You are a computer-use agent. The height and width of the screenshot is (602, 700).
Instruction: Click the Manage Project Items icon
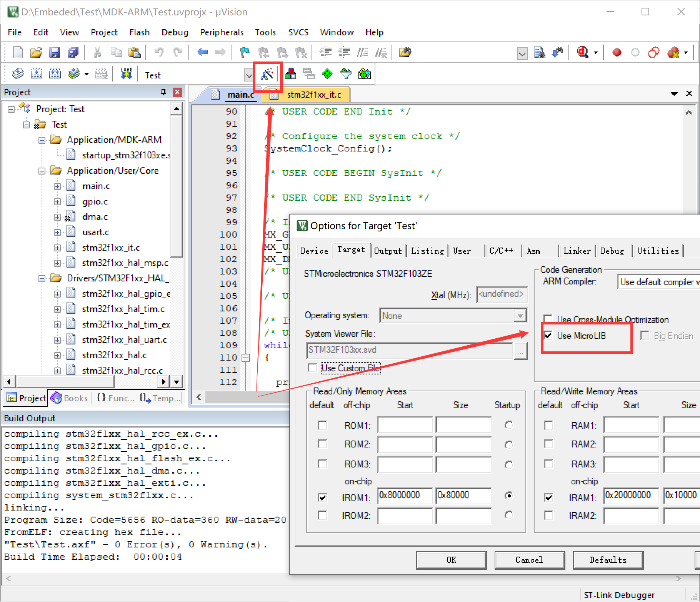pyautogui.click(x=291, y=73)
